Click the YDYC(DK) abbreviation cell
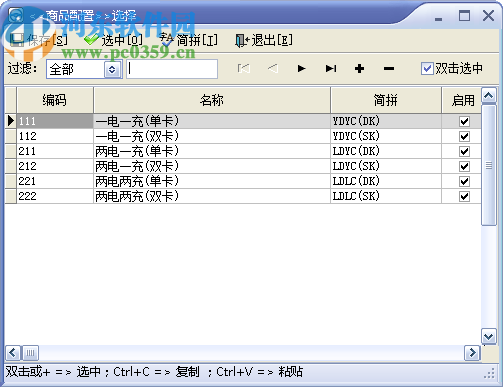This screenshot has width=503, height=387. pos(386,121)
